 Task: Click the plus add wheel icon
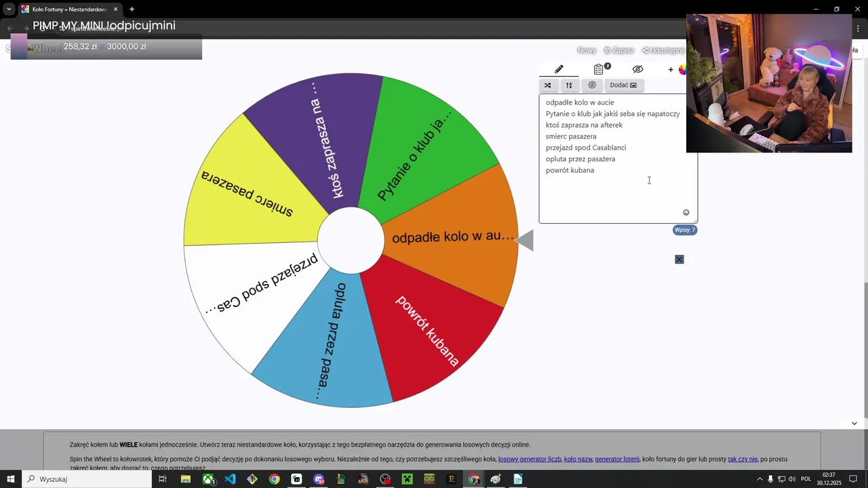point(671,70)
